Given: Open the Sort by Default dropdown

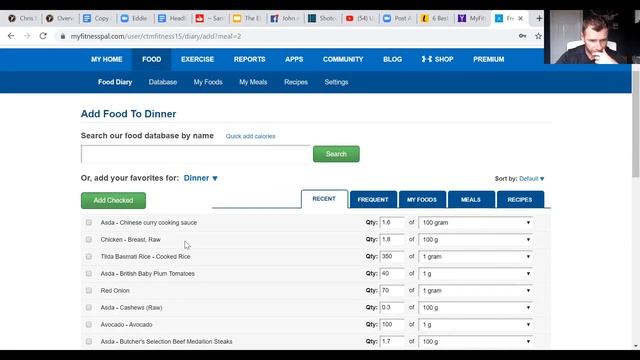Looking at the screenshot, I should pos(531,179).
